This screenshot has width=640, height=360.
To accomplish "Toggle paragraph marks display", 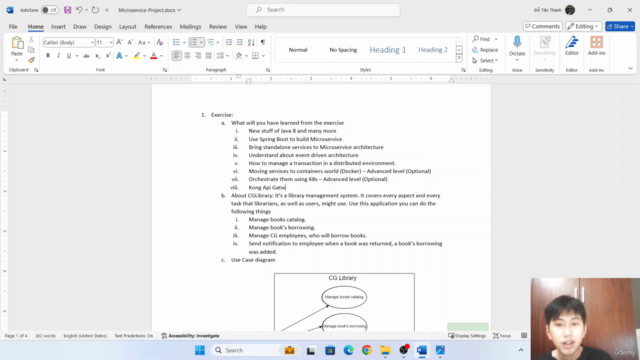I will tap(263, 42).
